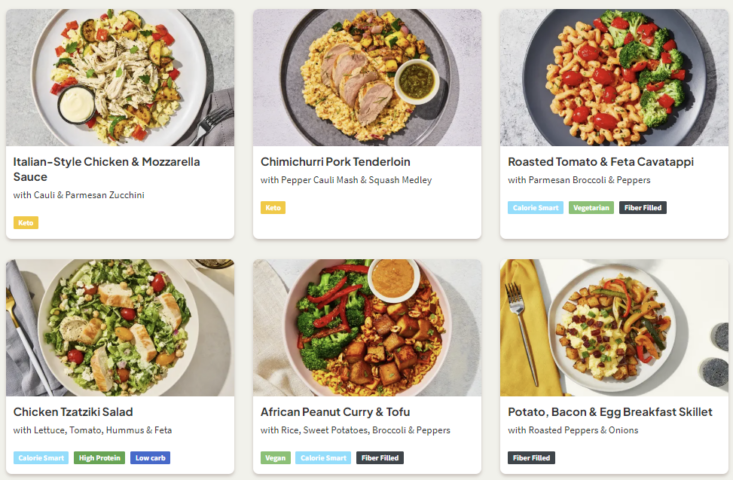The height and width of the screenshot is (480, 733).
Task: Open the Chicken Tzatziki Salad title link
Action: [73, 411]
